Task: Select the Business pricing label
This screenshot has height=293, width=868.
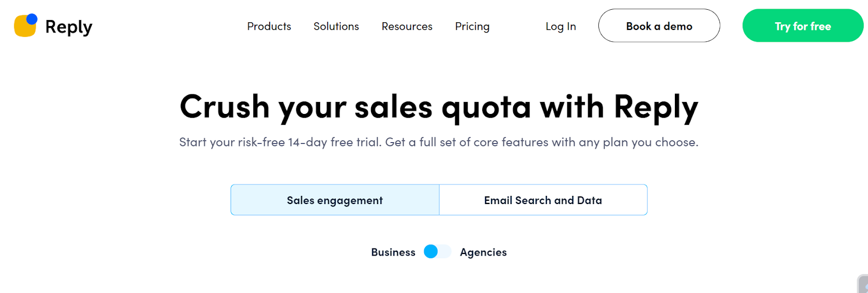Action: (x=393, y=252)
